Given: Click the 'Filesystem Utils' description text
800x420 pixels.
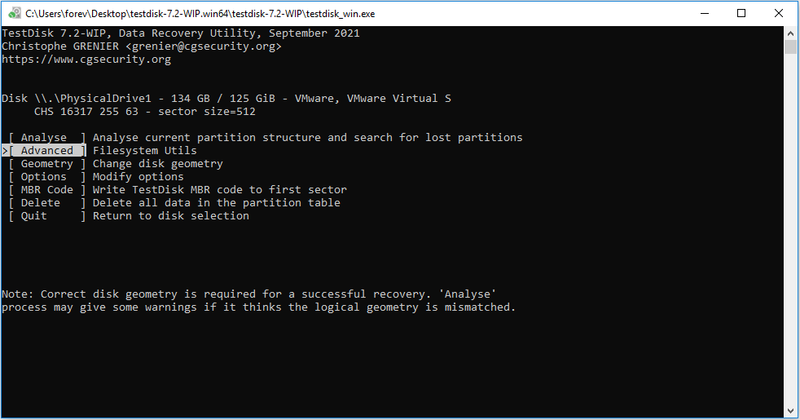Looking at the screenshot, I should point(144,151).
